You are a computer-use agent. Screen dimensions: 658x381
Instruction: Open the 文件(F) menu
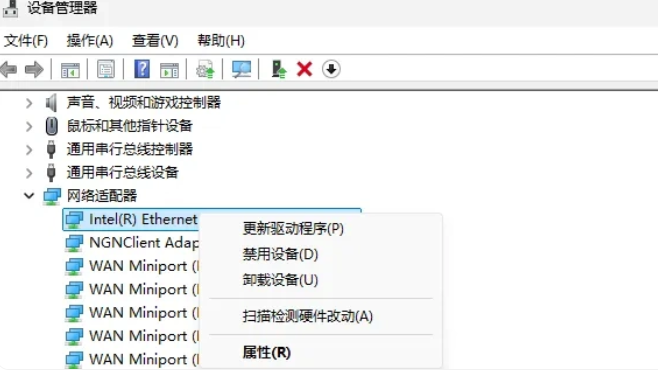(26, 41)
